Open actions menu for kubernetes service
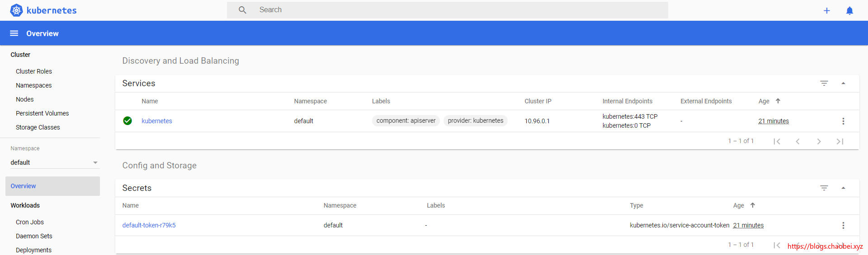Image resolution: width=868 pixels, height=255 pixels. (843, 121)
